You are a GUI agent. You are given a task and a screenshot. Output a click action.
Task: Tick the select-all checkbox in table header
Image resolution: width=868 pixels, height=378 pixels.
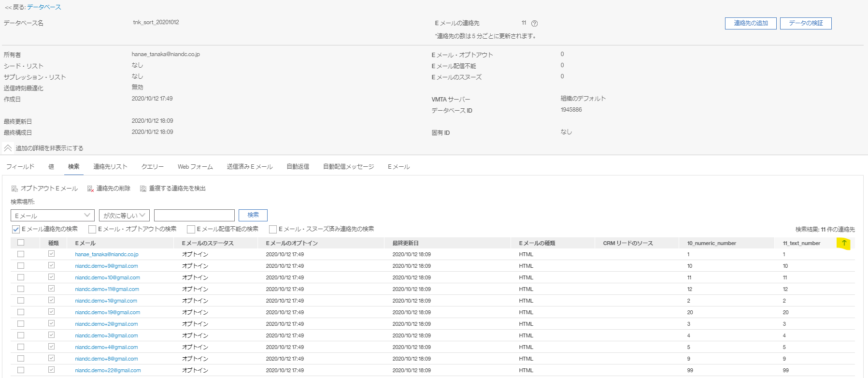pos(21,243)
